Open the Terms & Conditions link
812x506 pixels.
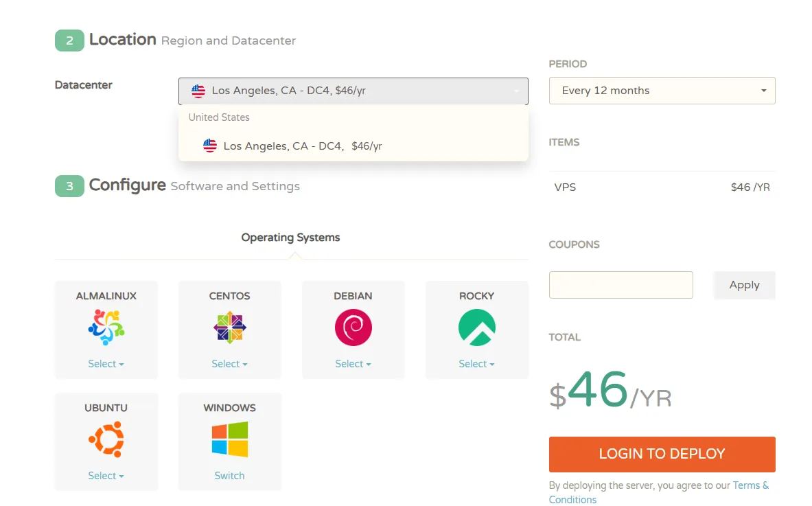659,492
